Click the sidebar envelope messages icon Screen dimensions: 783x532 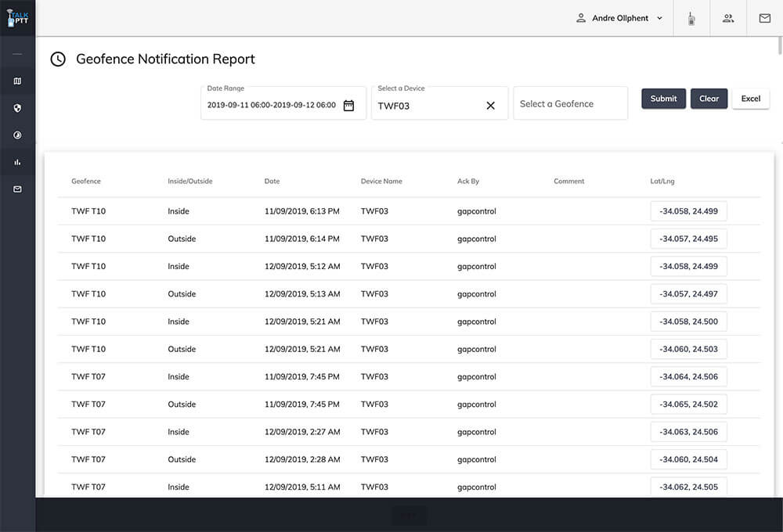click(x=17, y=189)
